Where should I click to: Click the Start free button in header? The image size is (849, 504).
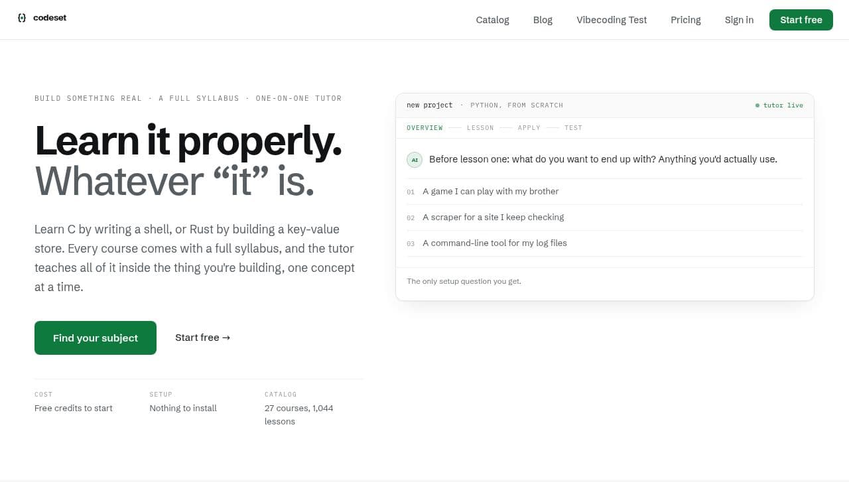[x=801, y=20]
